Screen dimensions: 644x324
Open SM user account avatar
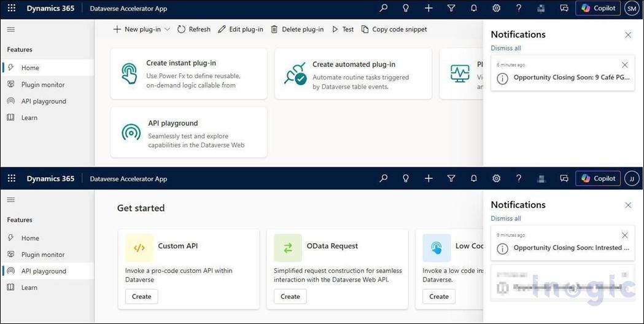pos(632,8)
